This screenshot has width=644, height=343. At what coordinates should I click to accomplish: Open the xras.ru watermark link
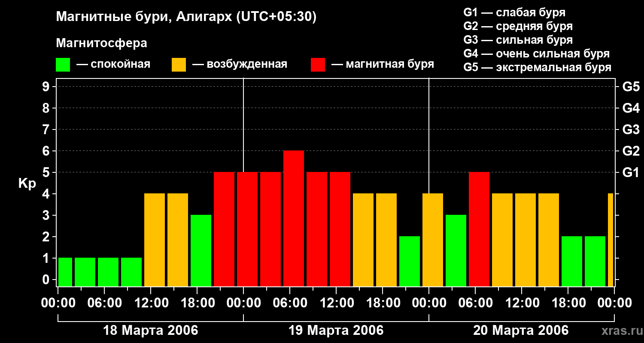[620, 331]
